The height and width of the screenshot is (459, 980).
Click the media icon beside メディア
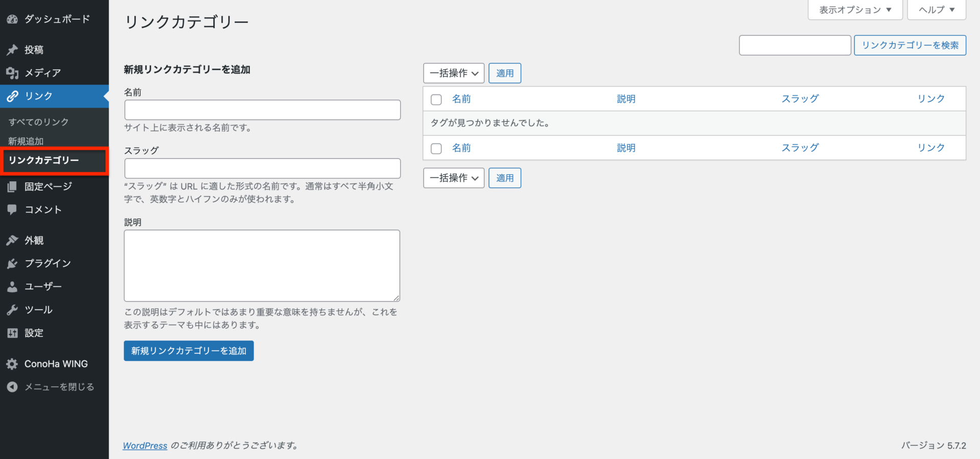coord(12,73)
